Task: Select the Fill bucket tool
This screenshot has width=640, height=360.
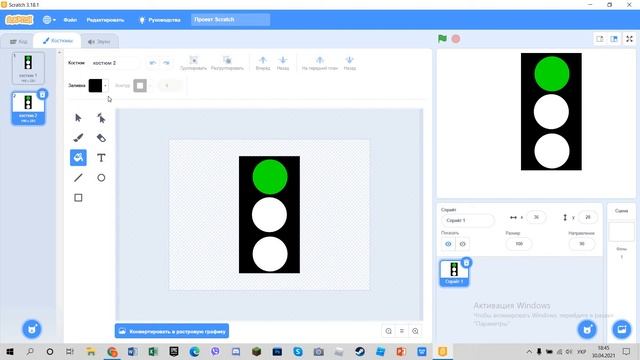Action: [x=78, y=158]
